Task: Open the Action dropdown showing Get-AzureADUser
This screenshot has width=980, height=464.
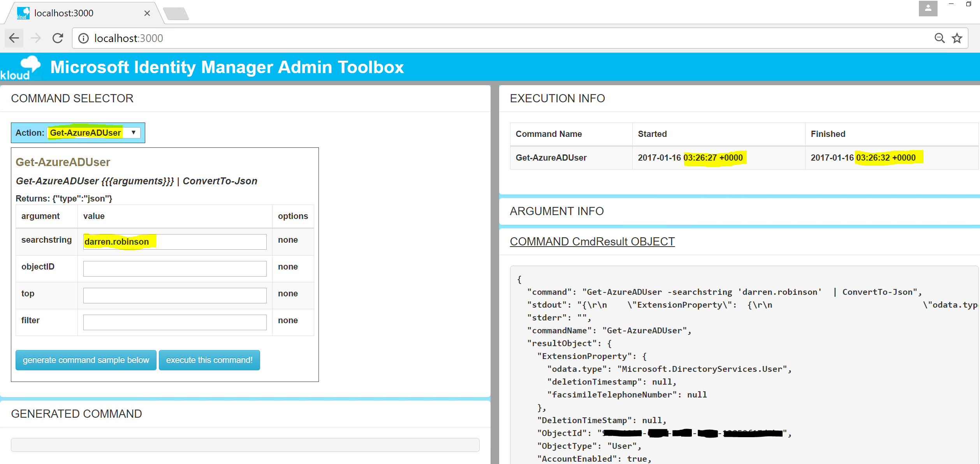Action: click(x=93, y=133)
